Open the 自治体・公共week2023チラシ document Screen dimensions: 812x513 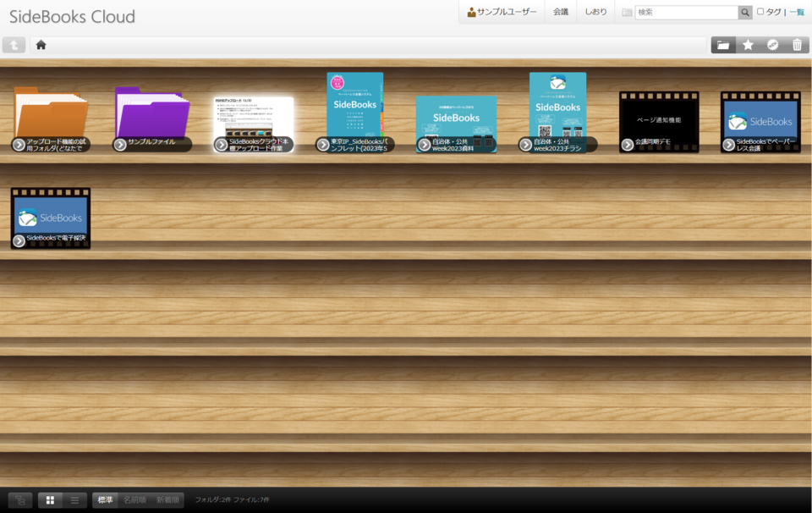pyautogui.click(x=557, y=113)
